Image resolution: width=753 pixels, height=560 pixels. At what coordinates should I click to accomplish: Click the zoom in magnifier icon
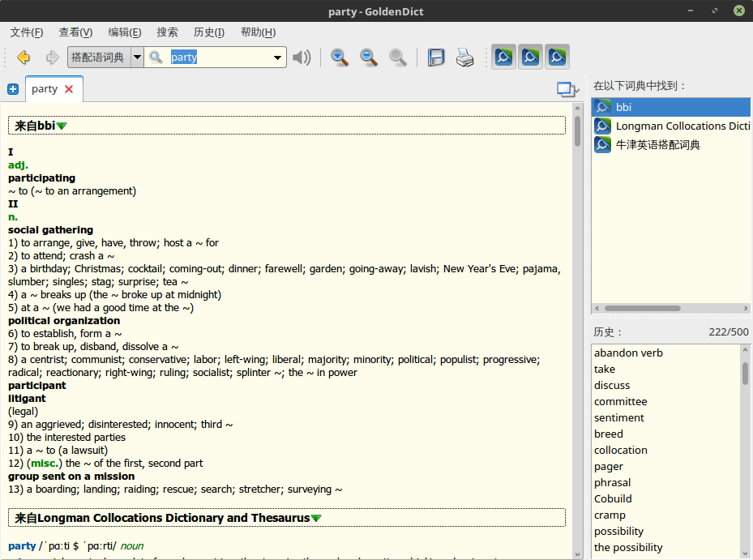340,58
